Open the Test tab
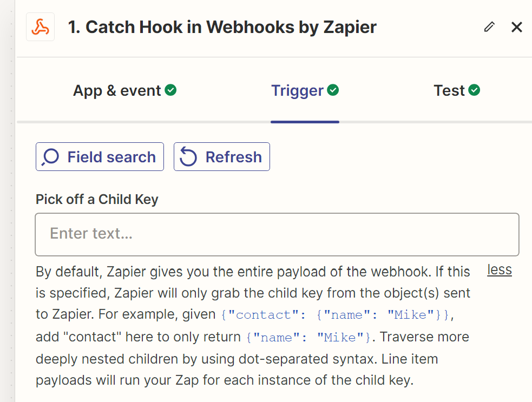The height and width of the screenshot is (402, 532). (457, 90)
